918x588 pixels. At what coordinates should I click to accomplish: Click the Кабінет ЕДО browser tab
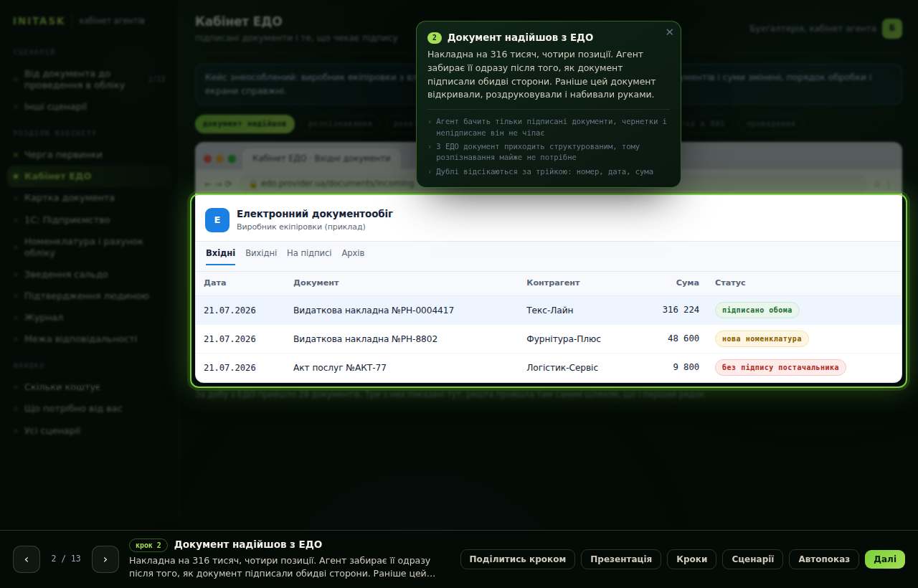coord(321,158)
